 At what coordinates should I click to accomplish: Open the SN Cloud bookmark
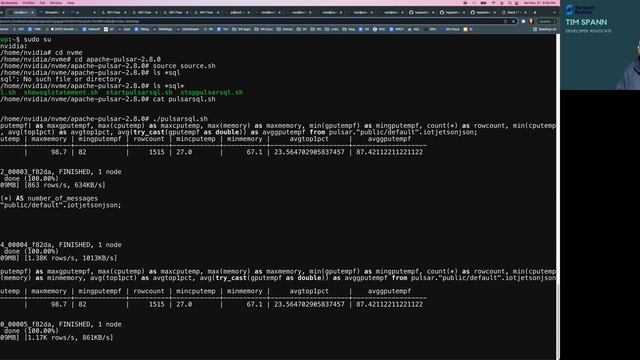(450, 29)
